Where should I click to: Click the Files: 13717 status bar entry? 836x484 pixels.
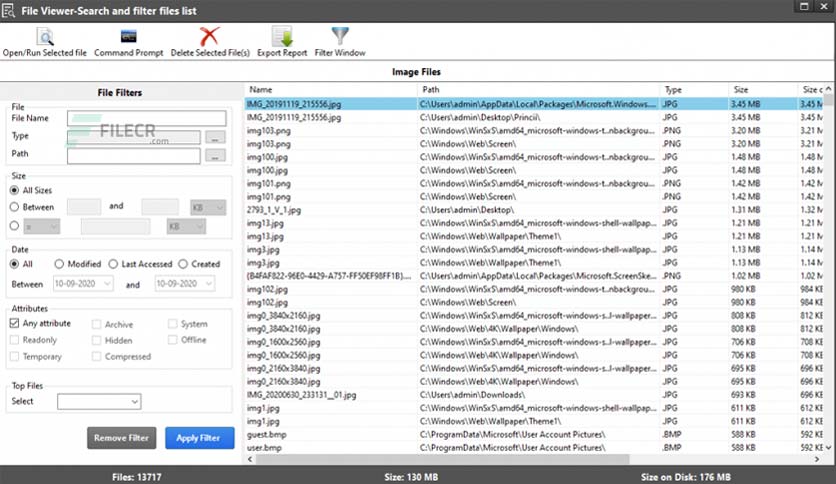click(137, 477)
